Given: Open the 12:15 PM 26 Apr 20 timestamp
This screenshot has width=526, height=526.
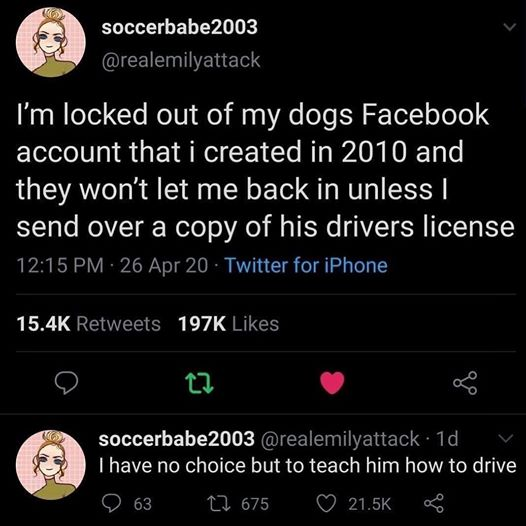Looking at the screenshot, I should pos(112,265).
